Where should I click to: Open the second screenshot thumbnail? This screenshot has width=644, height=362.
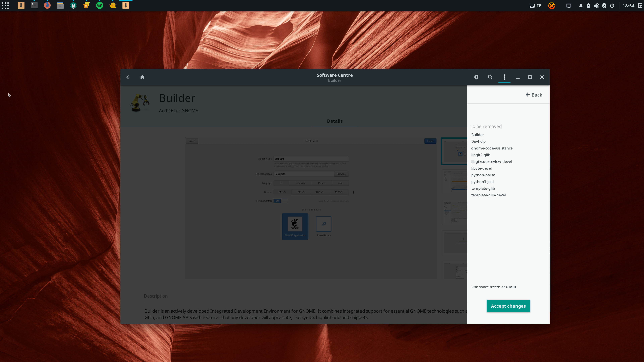click(x=454, y=182)
